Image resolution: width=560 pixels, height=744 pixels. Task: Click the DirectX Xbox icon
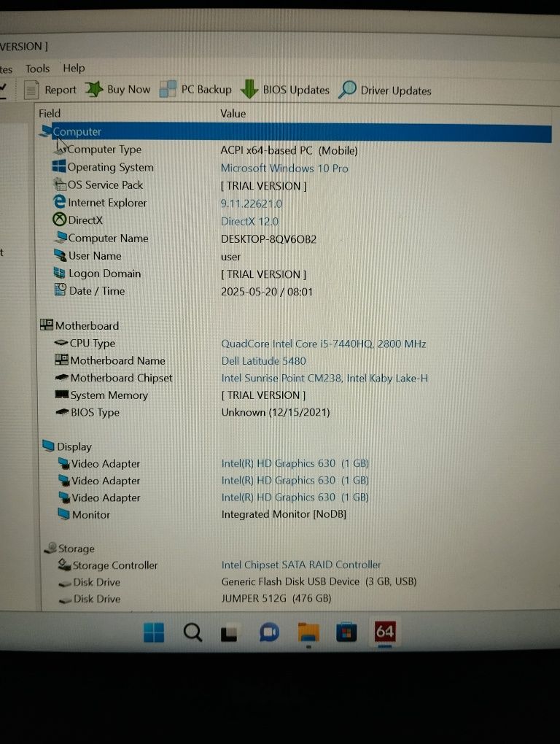59,220
